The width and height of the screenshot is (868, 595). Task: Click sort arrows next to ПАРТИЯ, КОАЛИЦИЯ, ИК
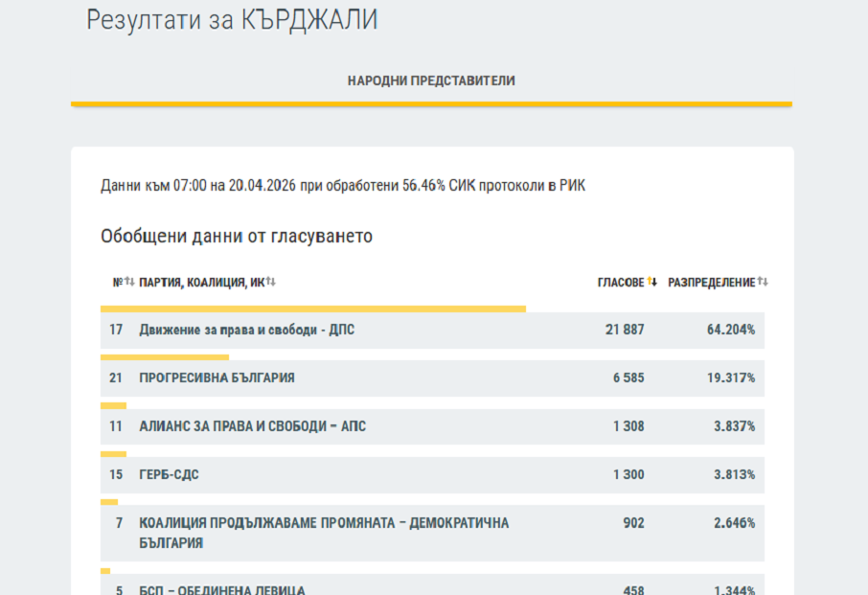point(271,282)
